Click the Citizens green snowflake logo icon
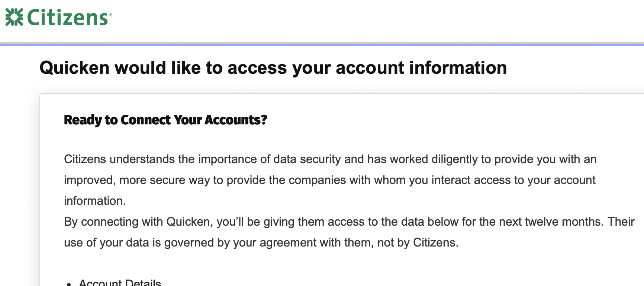 coord(14,17)
